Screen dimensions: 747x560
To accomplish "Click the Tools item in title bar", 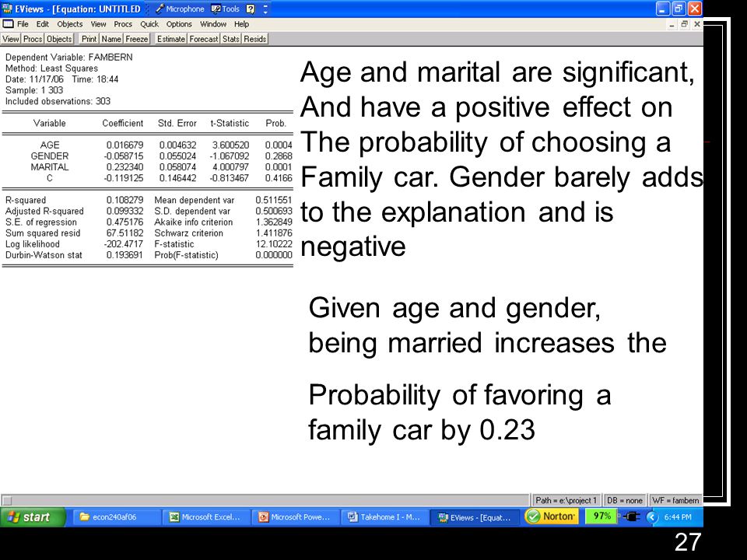I will tap(226, 9).
